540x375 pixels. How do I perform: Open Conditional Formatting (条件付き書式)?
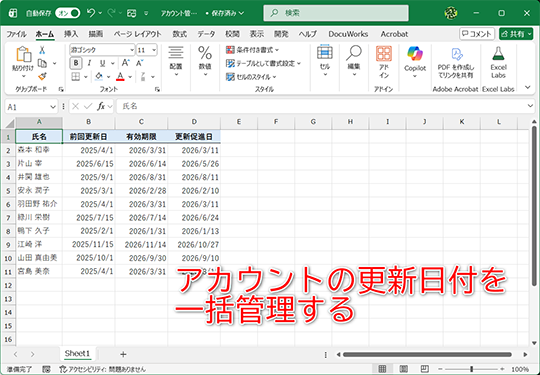tap(252, 50)
